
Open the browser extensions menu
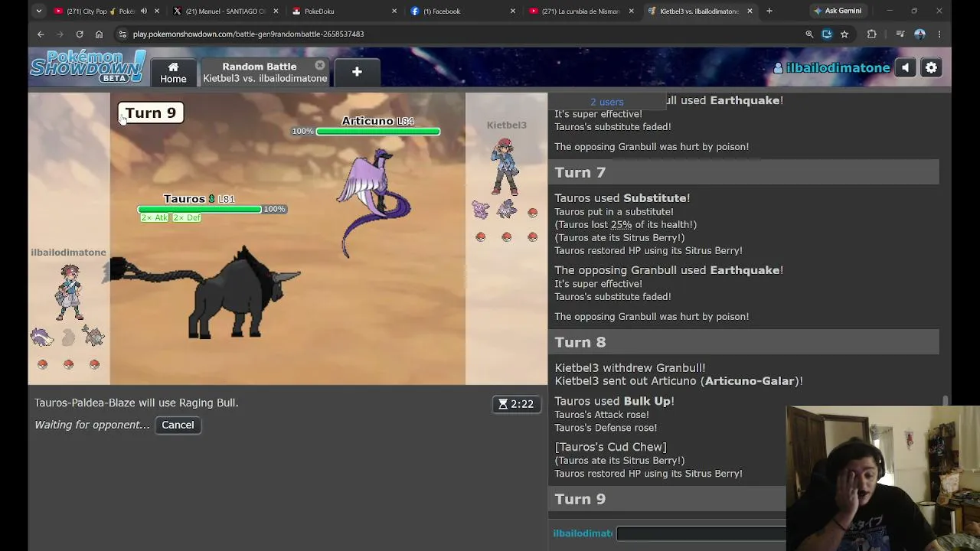pyautogui.click(x=871, y=34)
